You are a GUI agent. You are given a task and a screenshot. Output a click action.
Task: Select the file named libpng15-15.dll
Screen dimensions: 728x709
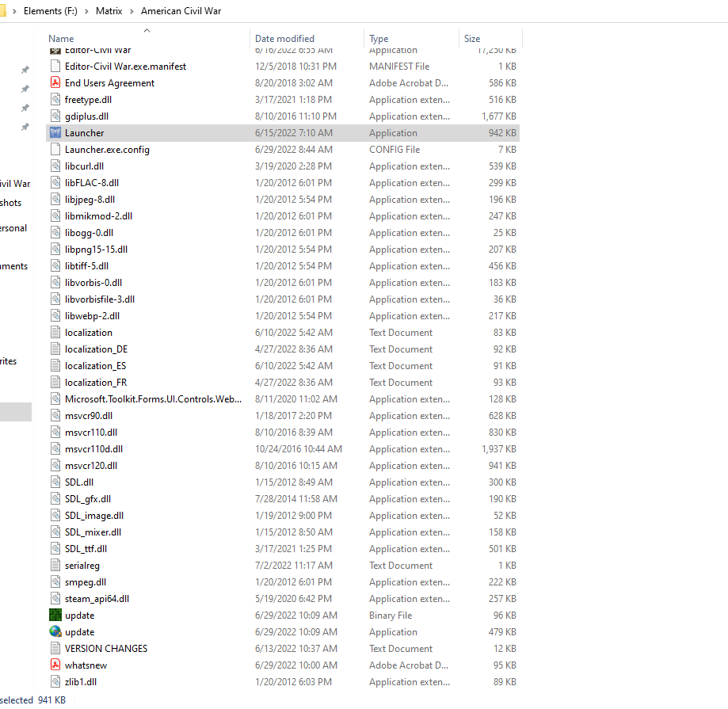[x=96, y=250]
